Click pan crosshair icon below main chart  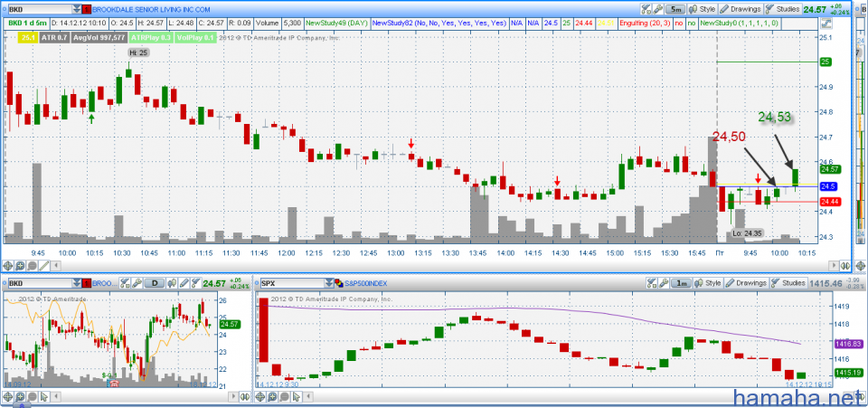tap(8, 266)
